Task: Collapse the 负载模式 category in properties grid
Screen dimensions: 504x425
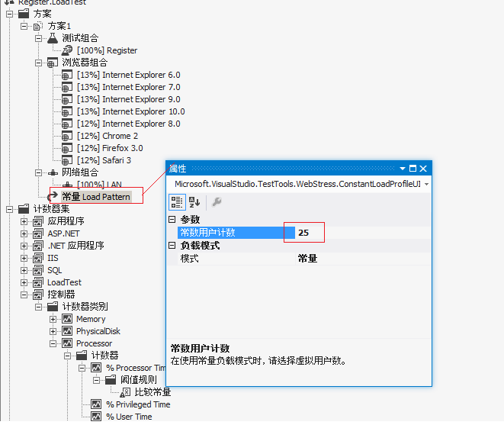Action: click(x=172, y=246)
